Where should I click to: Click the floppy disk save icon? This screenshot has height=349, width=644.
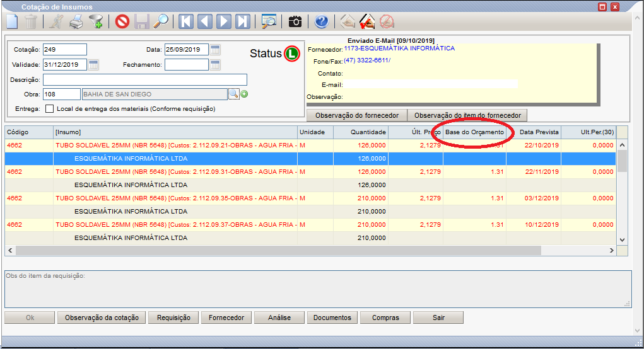click(142, 21)
